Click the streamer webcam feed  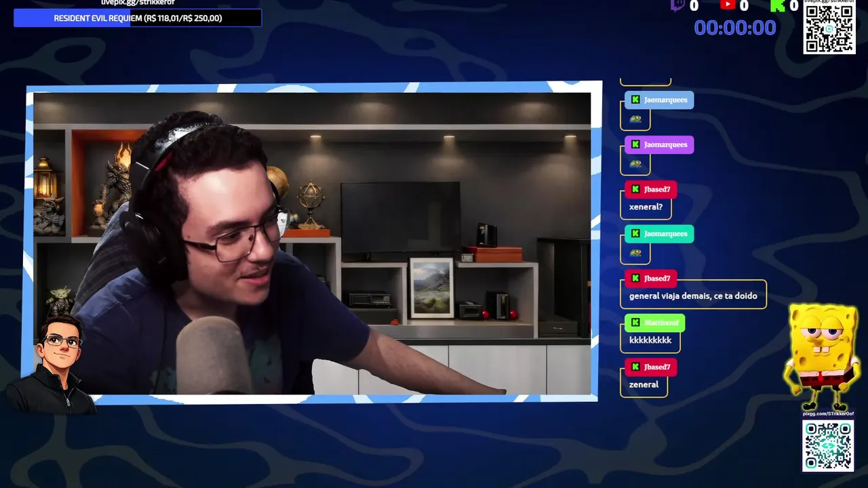312,243
